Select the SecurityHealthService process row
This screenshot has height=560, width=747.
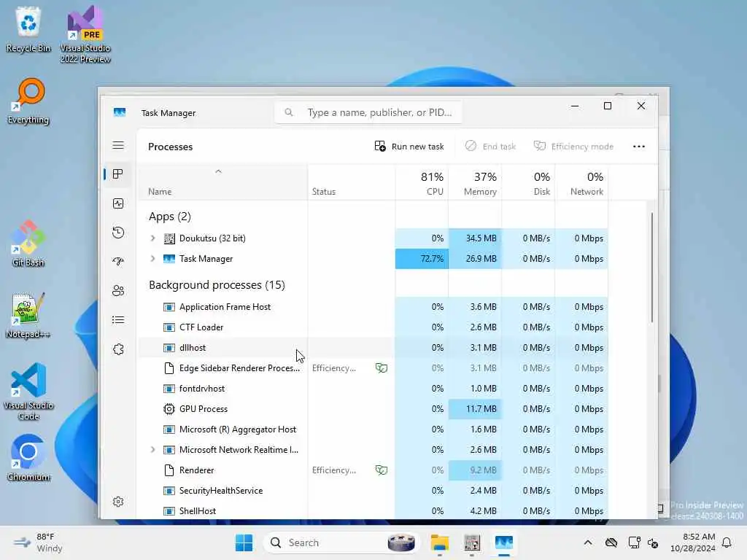373,491
